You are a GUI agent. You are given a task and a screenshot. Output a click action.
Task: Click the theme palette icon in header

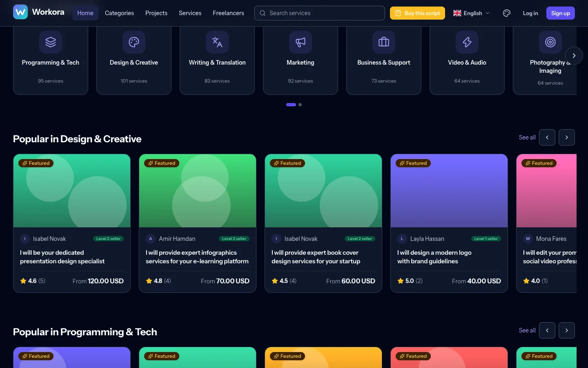507,13
